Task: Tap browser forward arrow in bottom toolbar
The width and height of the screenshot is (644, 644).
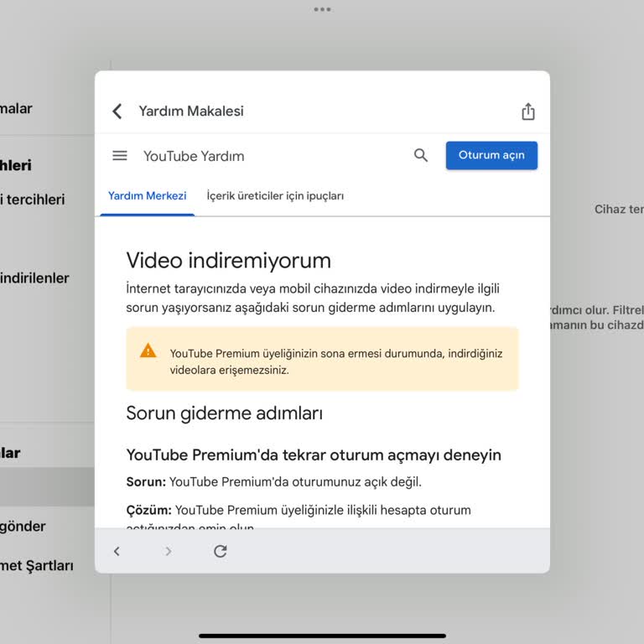Action: click(x=168, y=551)
